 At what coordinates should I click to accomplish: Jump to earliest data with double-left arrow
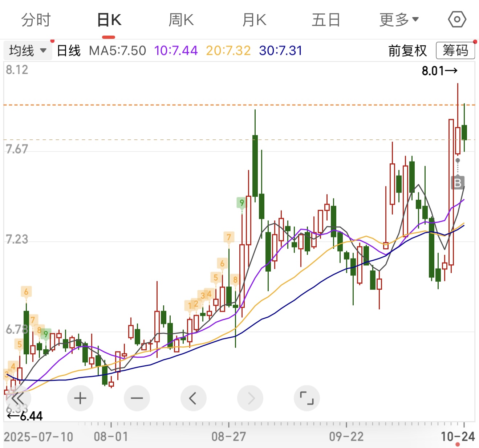click(x=17, y=398)
